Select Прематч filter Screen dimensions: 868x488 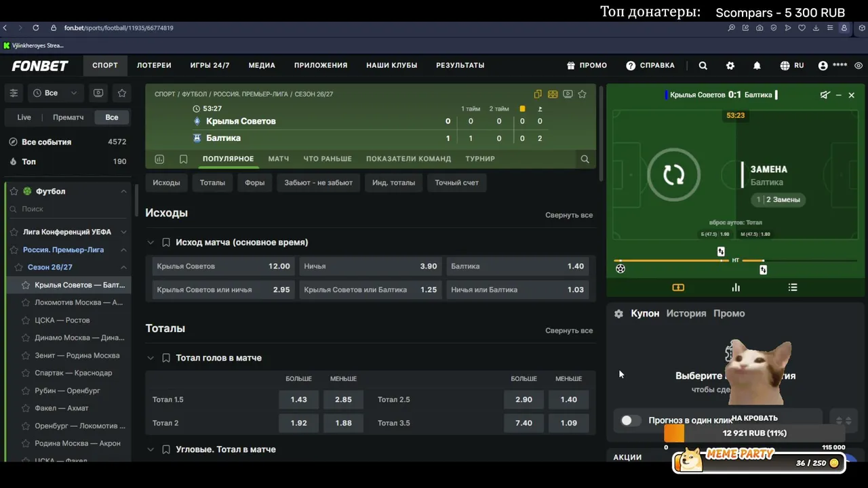tap(68, 117)
